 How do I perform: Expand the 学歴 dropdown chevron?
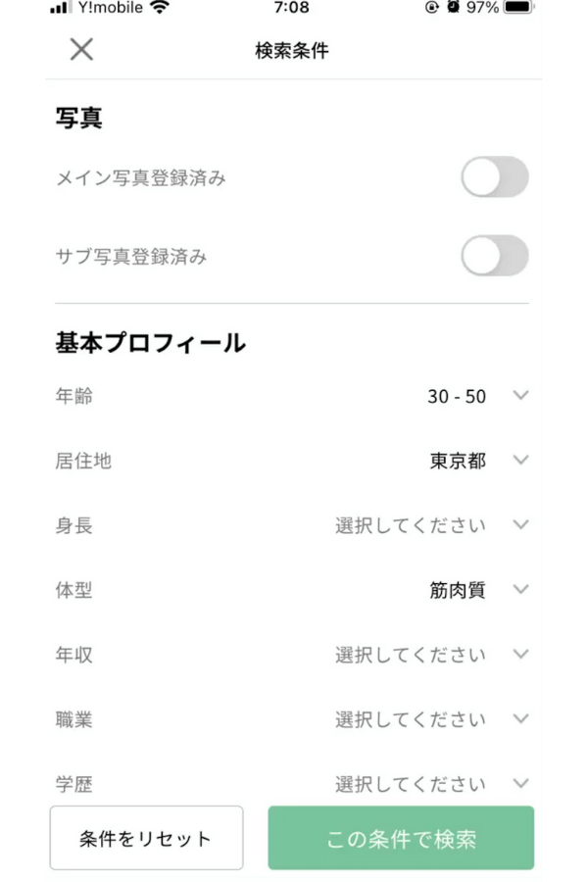point(521,784)
